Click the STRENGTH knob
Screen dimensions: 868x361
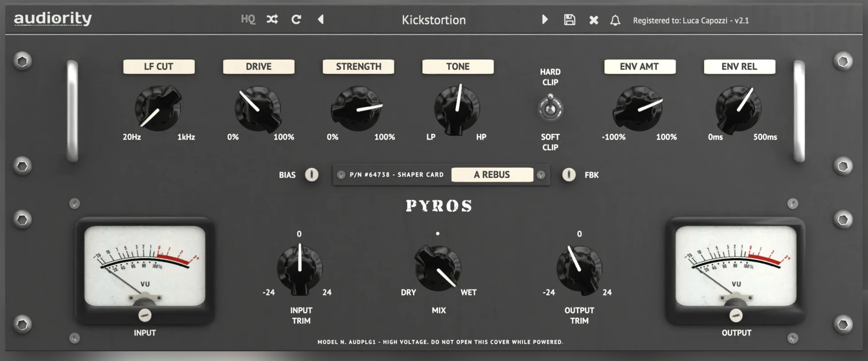pos(357,109)
